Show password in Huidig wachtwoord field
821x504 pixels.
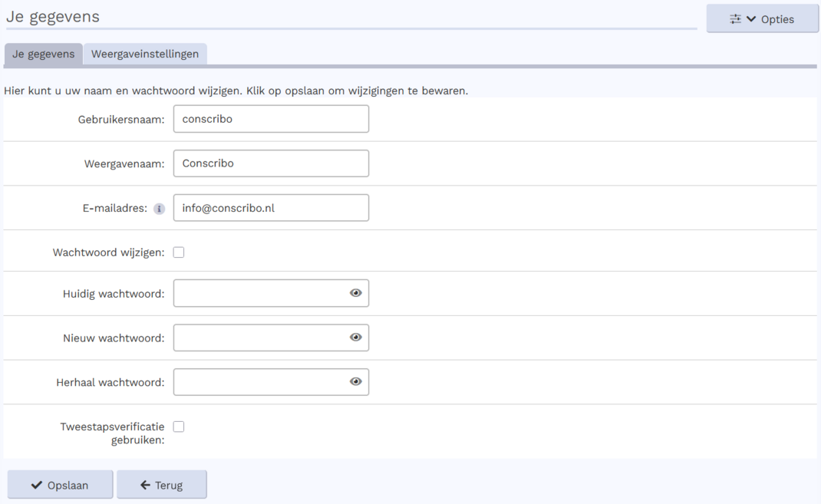(x=355, y=293)
